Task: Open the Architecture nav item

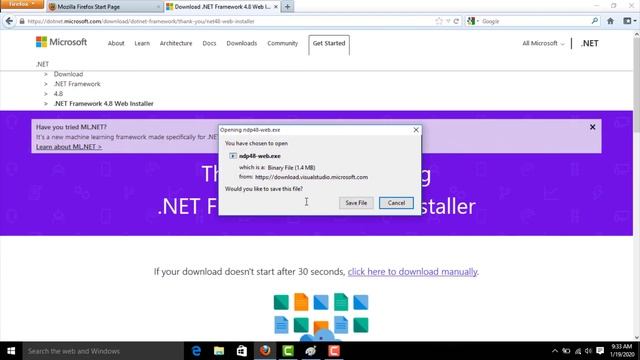Action: point(176,43)
